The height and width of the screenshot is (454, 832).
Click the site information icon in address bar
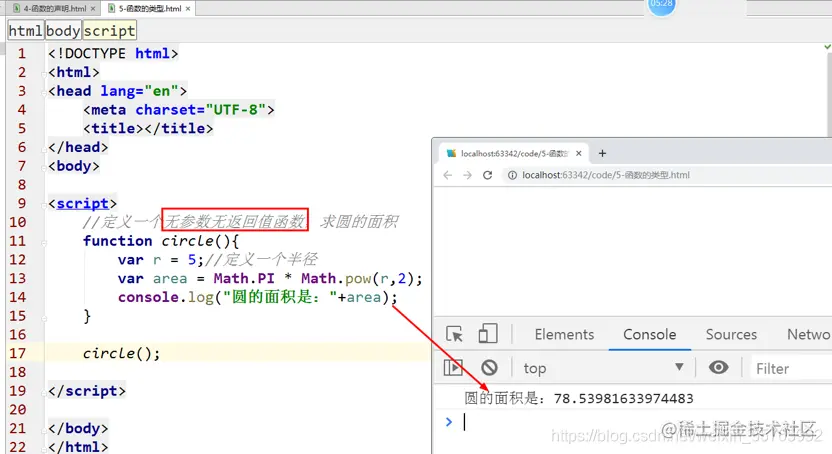click(512, 175)
